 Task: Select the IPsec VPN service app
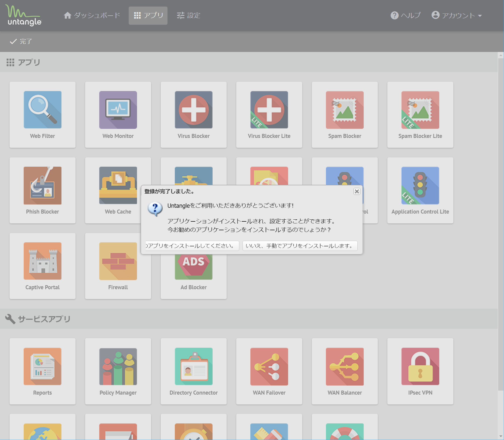(x=420, y=371)
